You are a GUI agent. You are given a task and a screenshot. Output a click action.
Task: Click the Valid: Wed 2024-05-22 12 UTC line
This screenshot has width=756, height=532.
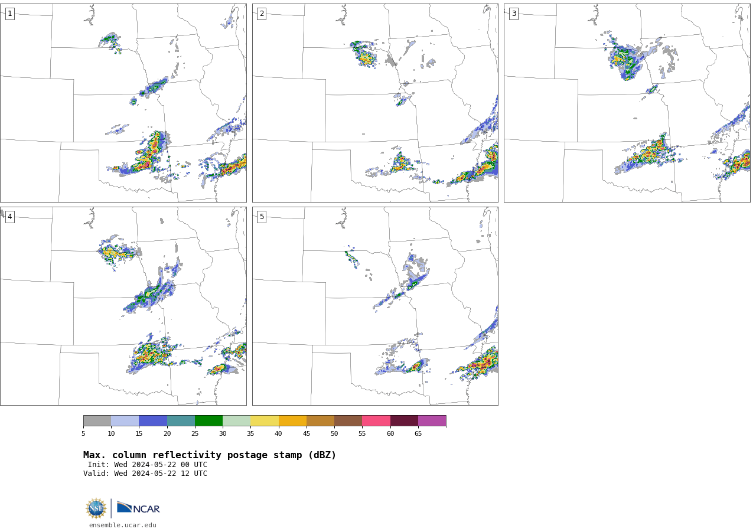[145, 474]
